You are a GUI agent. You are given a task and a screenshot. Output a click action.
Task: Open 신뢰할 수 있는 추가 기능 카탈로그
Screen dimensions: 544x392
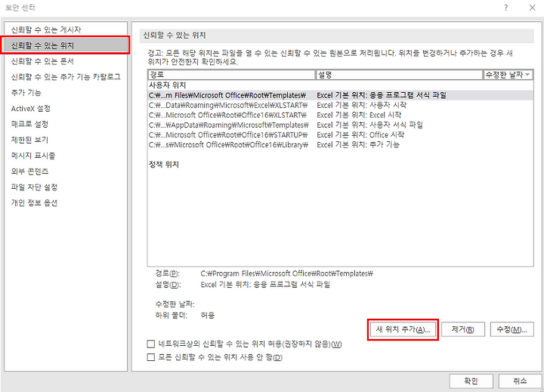tap(66, 77)
